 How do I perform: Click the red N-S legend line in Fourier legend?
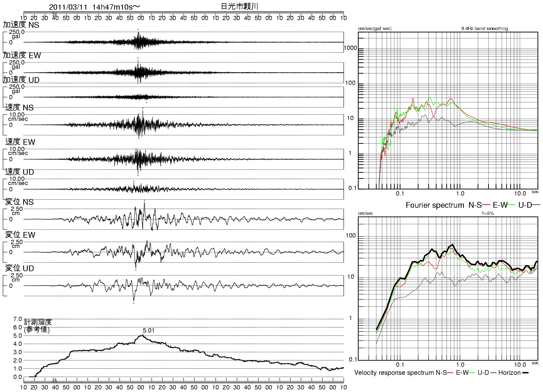[486, 205]
